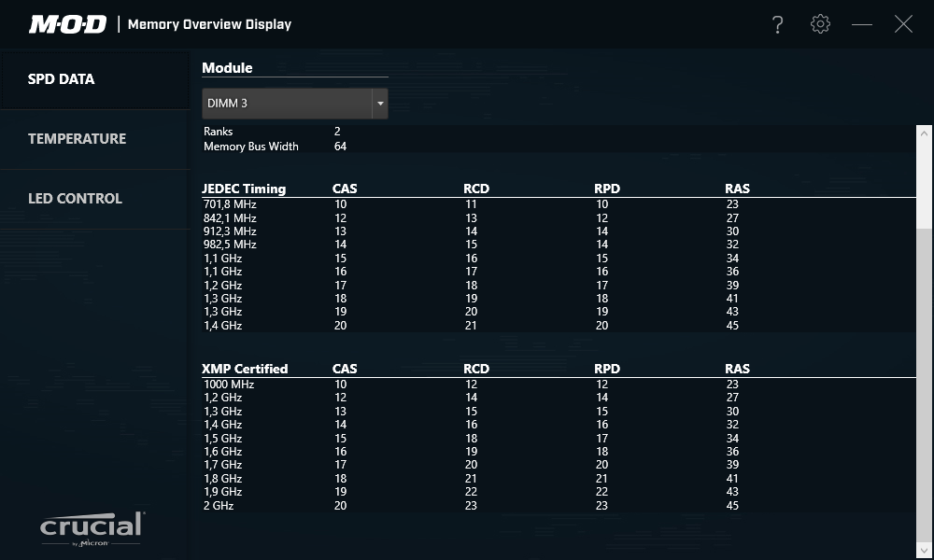The image size is (934, 560).
Task: Click the JEDEC Timing table header
Action: pos(244,189)
